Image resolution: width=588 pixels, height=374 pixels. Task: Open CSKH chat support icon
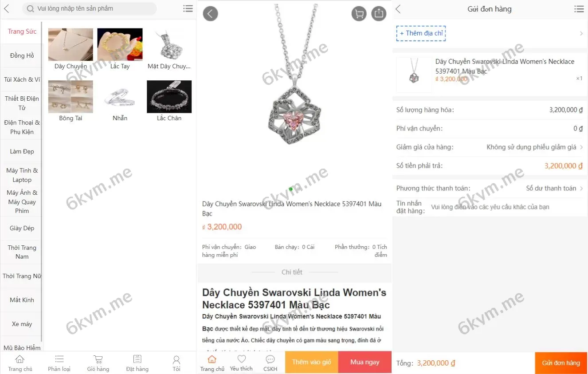coord(270,363)
